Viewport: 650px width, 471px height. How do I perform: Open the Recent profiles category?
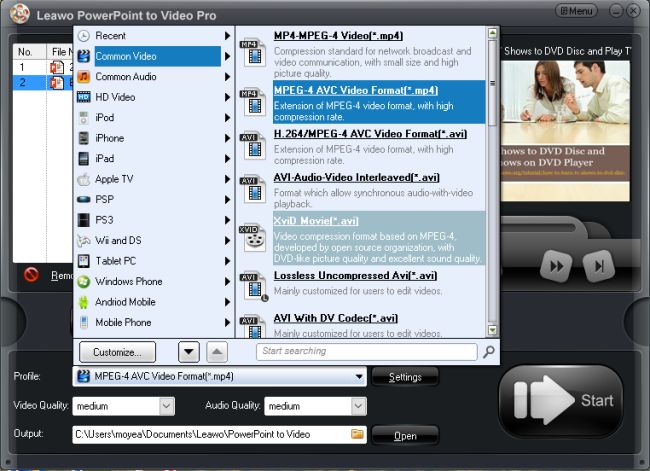coord(153,36)
